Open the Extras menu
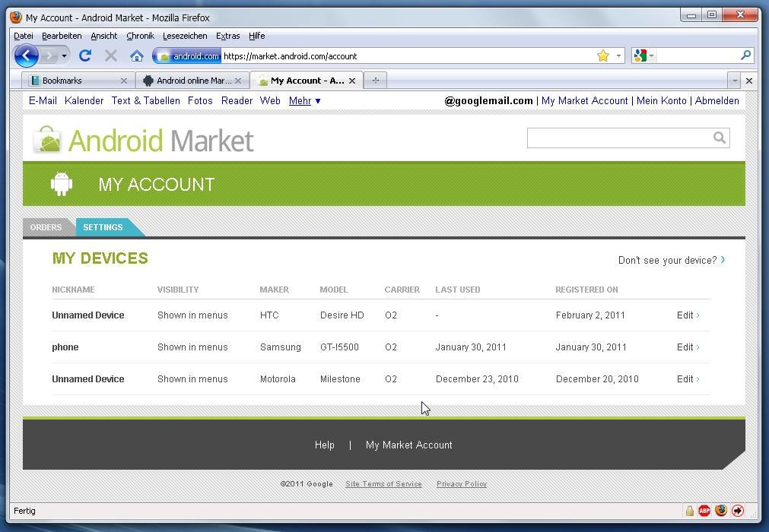Image resolution: width=769 pixels, height=532 pixels. [x=228, y=36]
